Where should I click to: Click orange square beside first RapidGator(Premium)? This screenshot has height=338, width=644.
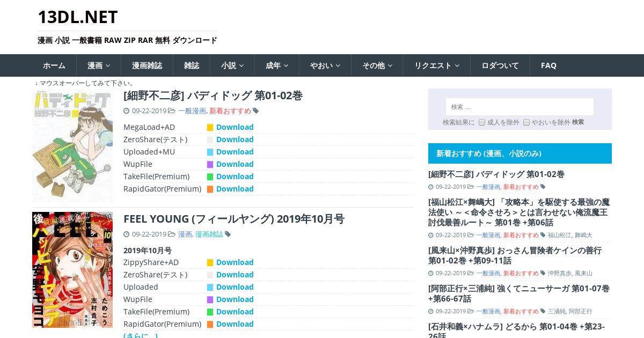pyautogui.click(x=210, y=189)
